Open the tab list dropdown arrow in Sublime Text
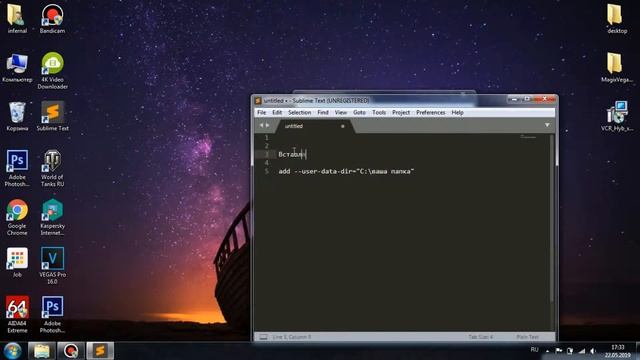The image size is (640, 360). point(547,125)
